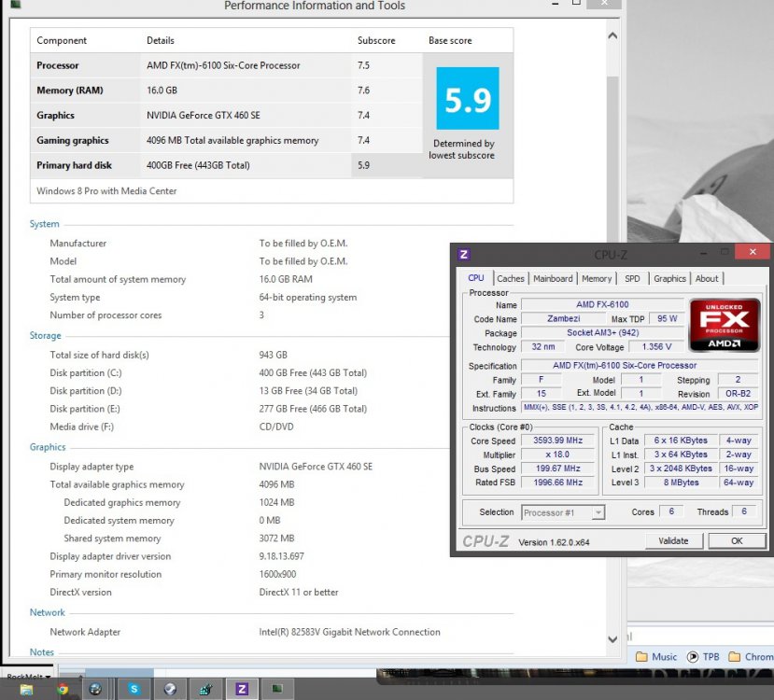The width and height of the screenshot is (774, 700).
Task: Click the 1.356 V core voltage value
Action: (656, 347)
